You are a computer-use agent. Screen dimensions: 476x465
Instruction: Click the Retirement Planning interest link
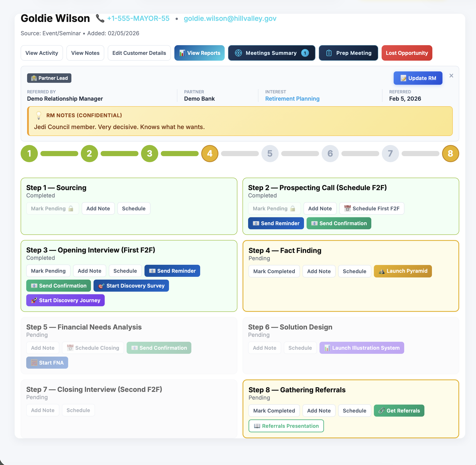pyautogui.click(x=292, y=99)
